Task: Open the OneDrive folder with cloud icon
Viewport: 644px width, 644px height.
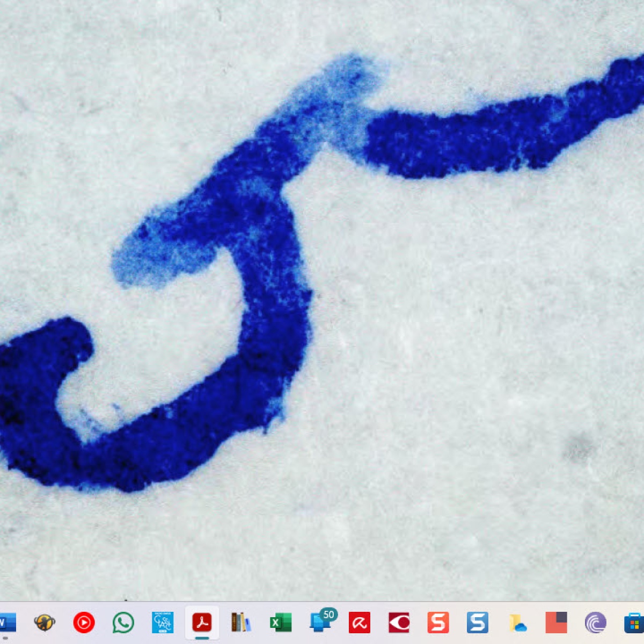Action: [517, 623]
